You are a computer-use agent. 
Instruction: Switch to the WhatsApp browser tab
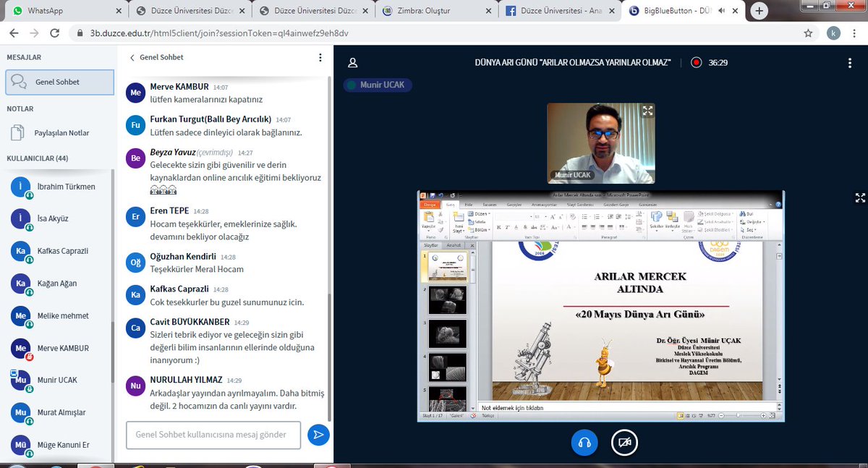[x=64, y=11]
